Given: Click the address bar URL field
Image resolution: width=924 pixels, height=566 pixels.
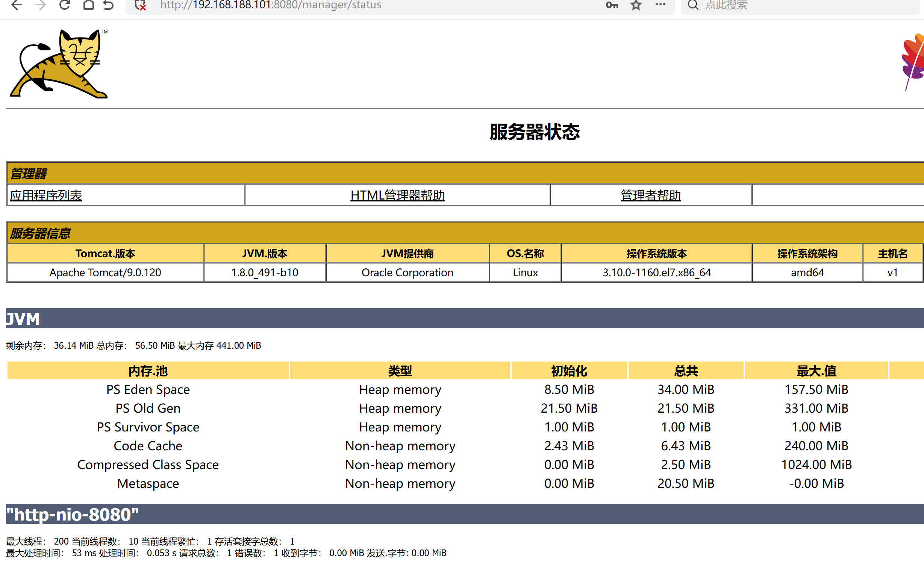Looking at the screenshot, I should pyautogui.click(x=376, y=5).
